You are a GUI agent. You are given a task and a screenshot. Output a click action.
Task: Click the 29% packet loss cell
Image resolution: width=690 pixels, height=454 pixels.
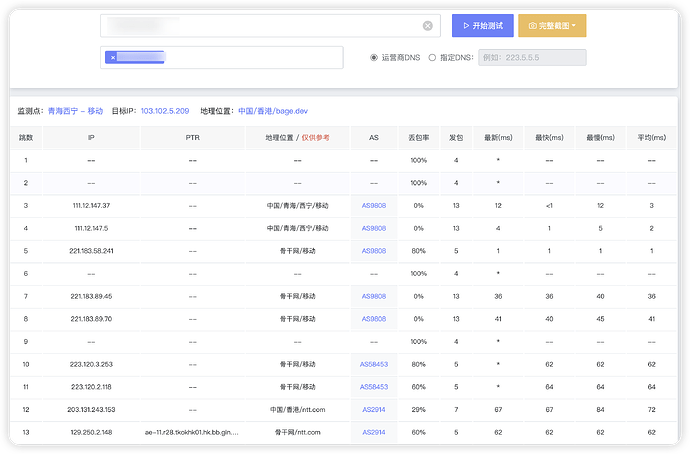[418, 410]
